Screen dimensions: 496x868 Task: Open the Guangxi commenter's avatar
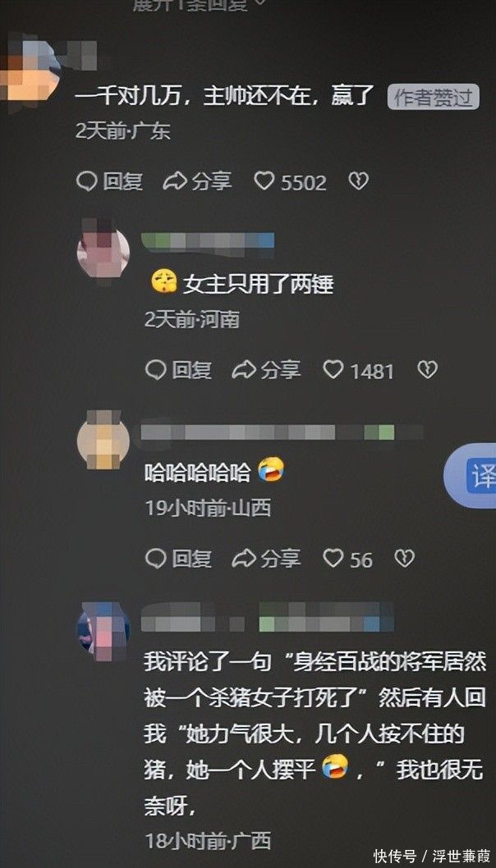(103, 630)
